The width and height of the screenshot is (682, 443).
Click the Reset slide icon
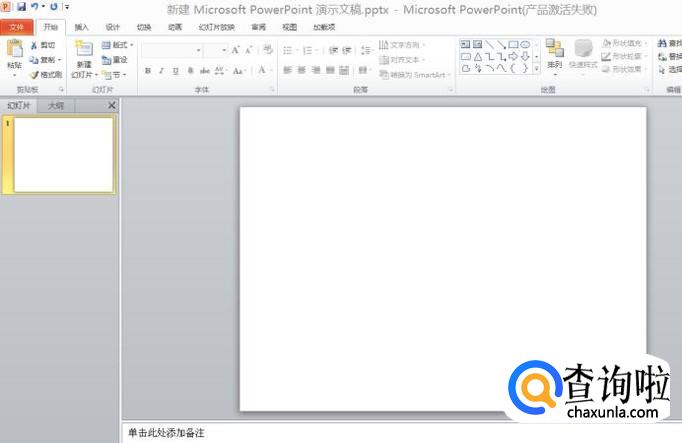pos(107,60)
